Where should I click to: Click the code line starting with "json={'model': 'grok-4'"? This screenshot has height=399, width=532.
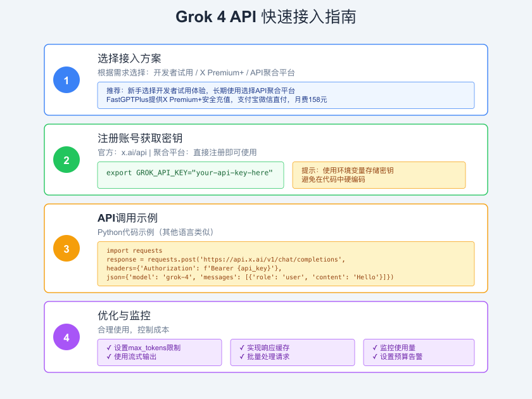tap(250, 277)
